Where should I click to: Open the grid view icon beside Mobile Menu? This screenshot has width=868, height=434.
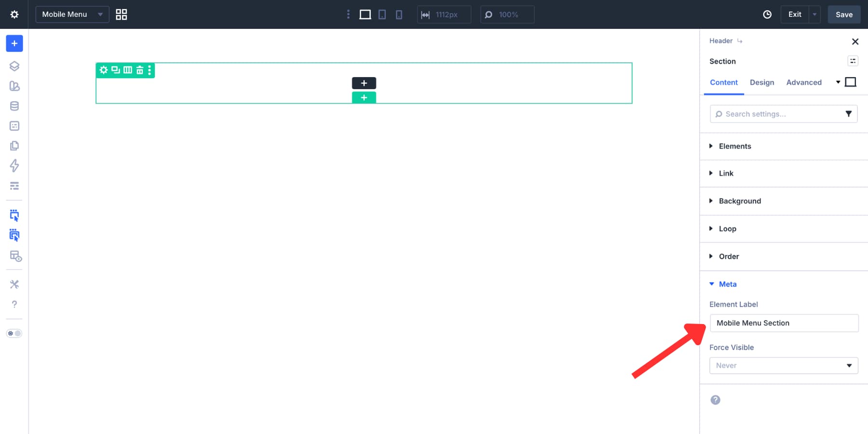[122, 14]
